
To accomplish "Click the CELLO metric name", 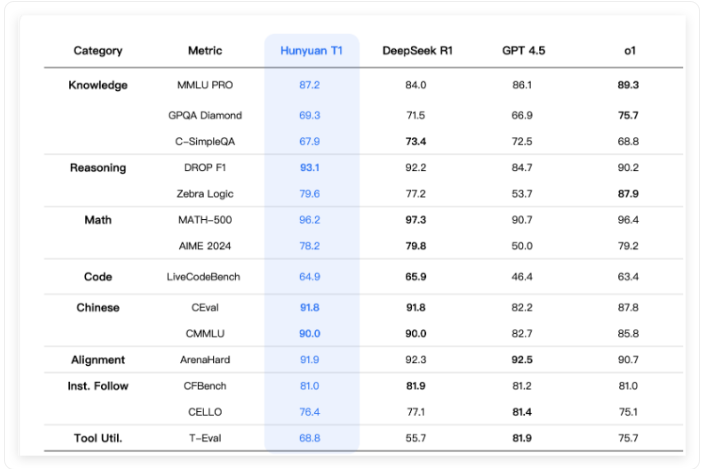I will click(x=205, y=412).
